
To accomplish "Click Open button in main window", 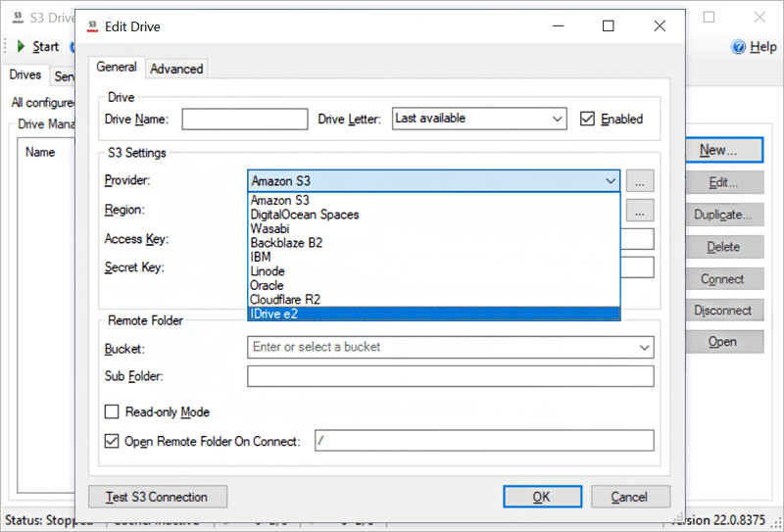I will [x=723, y=342].
